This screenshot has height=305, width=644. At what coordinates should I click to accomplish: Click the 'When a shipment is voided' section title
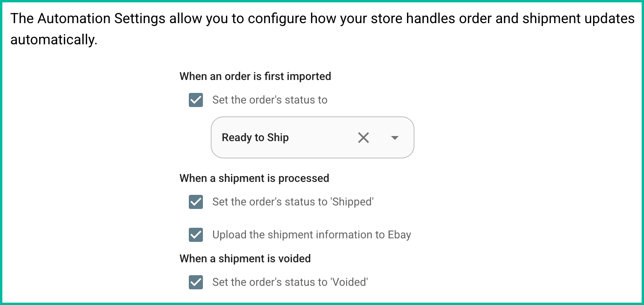tap(245, 258)
